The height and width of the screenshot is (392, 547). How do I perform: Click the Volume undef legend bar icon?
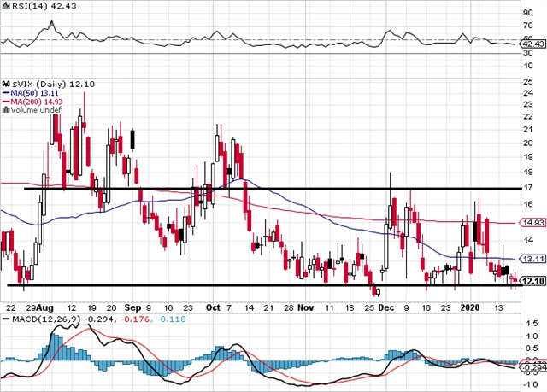coord(5,108)
